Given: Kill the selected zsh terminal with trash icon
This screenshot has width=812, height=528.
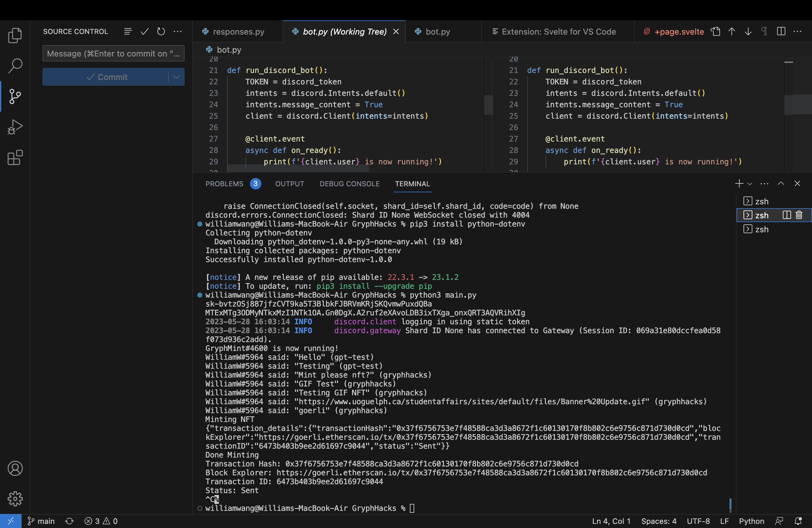Looking at the screenshot, I should (799, 215).
